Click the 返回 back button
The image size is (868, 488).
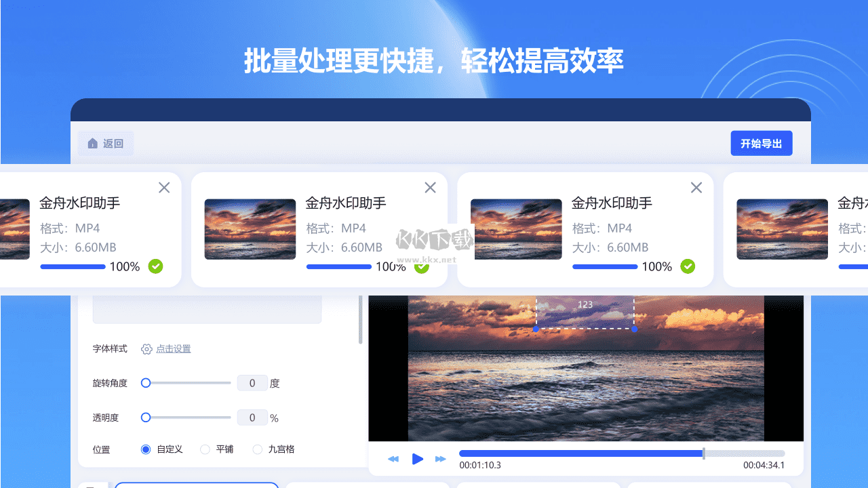click(106, 143)
